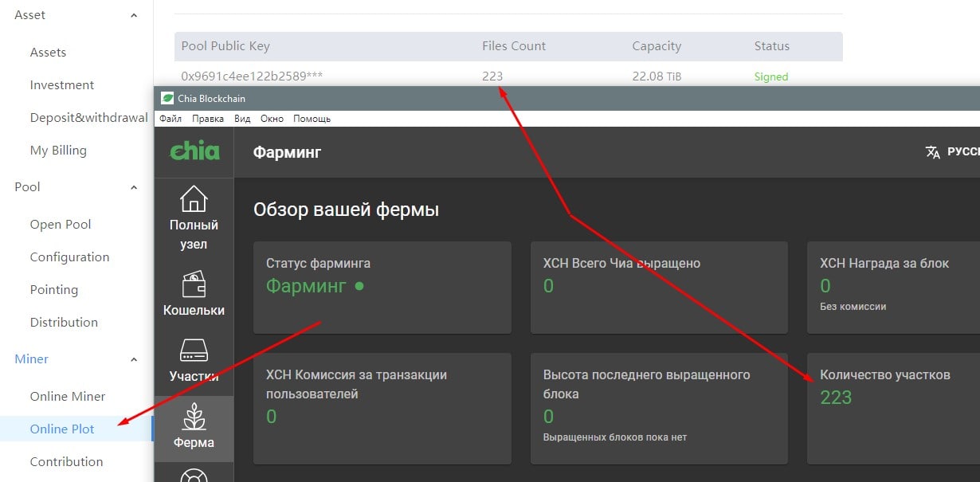
Task: Open Configuration under Pool
Action: pos(69,257)
